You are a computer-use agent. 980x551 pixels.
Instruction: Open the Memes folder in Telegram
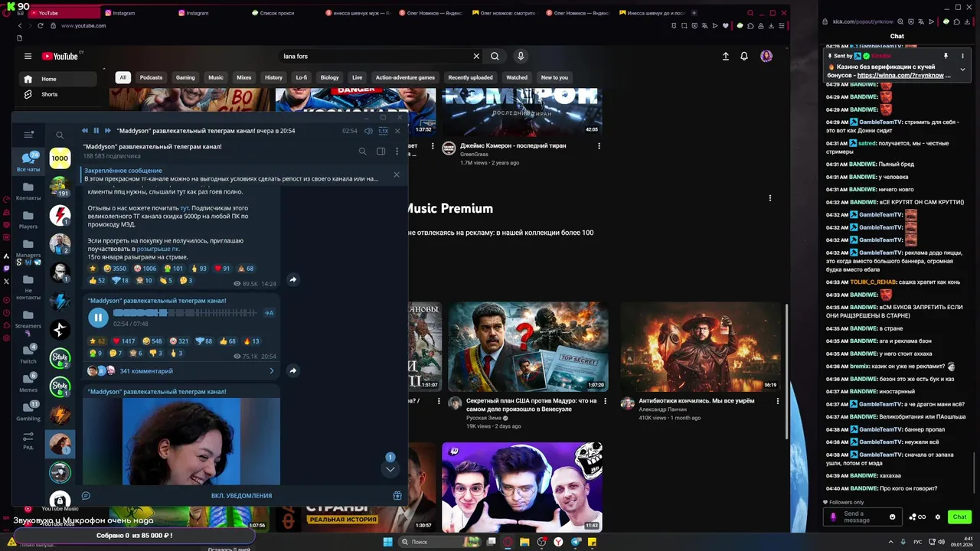click(28, 382)
